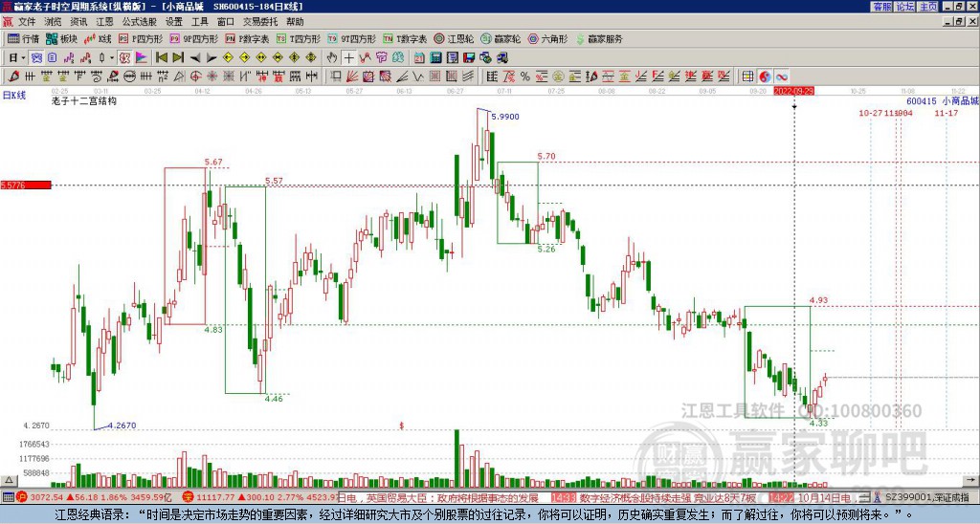Open the P四方形 tool

tap(142, 38)
